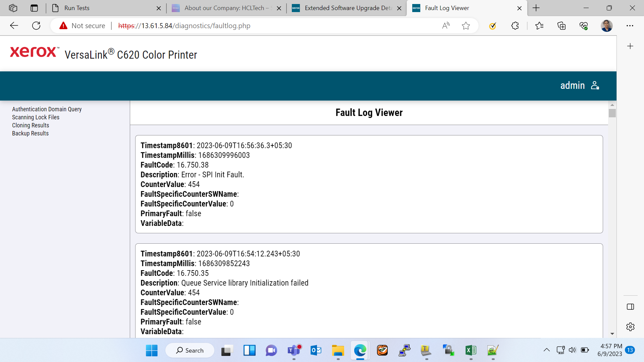Open Favorites list icon in toolbar
Viewport: 644px width, 362px height.
pyautogui.click(x=539, y=26)
